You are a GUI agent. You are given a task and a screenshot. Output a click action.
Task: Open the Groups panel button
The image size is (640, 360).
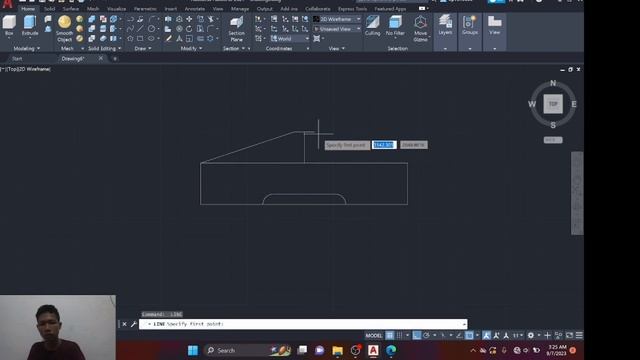tap(470, 25)
